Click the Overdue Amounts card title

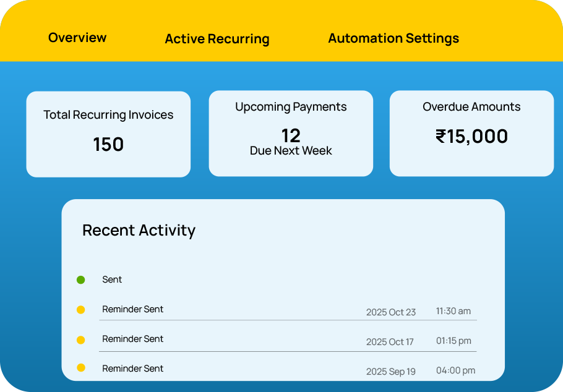click(471, 107)
